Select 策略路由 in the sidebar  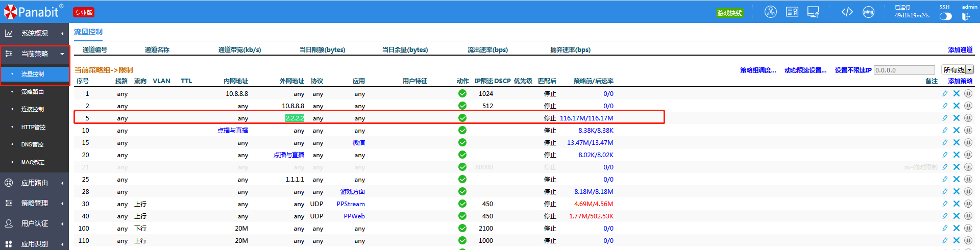[x=32, y=92]
